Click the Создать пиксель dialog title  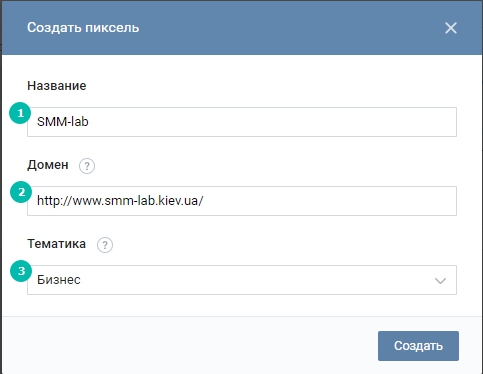(x=83, y=28)
